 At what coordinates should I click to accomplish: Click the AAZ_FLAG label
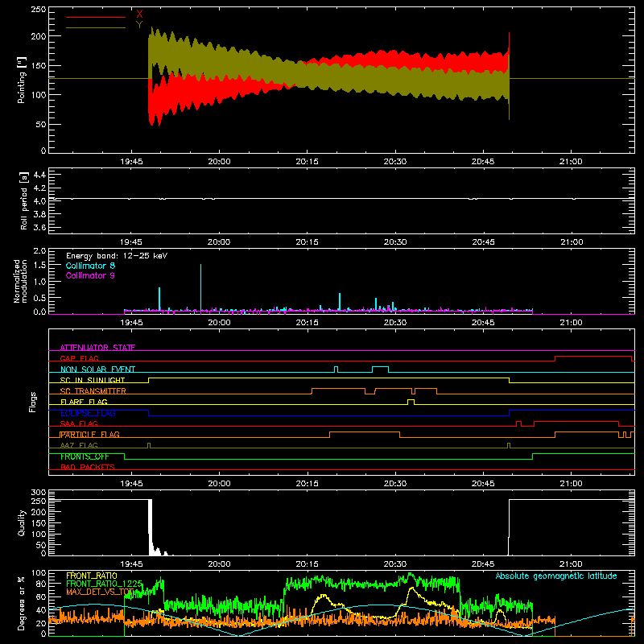tap(79, 445)
